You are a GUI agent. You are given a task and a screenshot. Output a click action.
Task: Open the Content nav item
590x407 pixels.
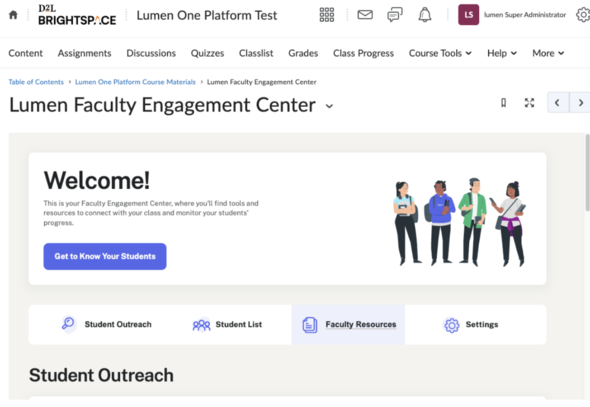[26, 53]
